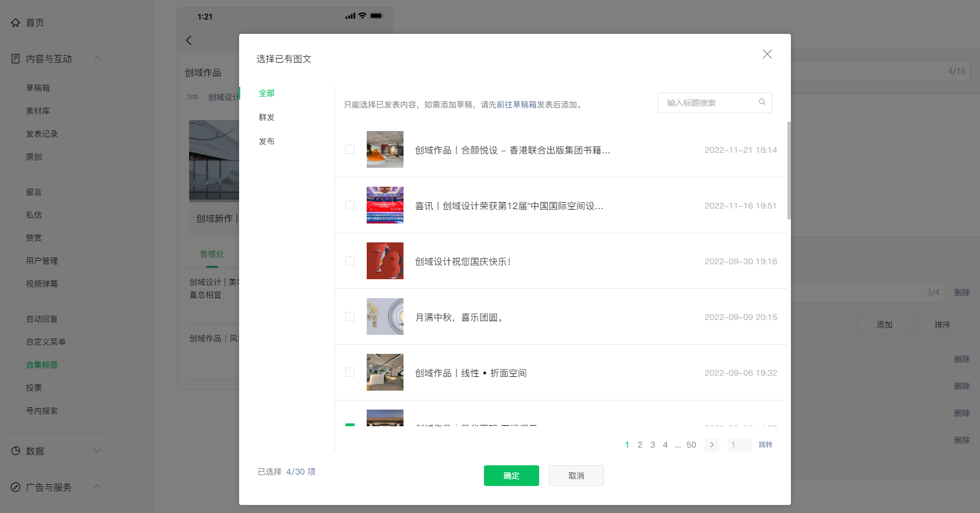The width and height of the screenshot is (980, 513).
Task: Go to page 50 in pagination
Action: 691,445
